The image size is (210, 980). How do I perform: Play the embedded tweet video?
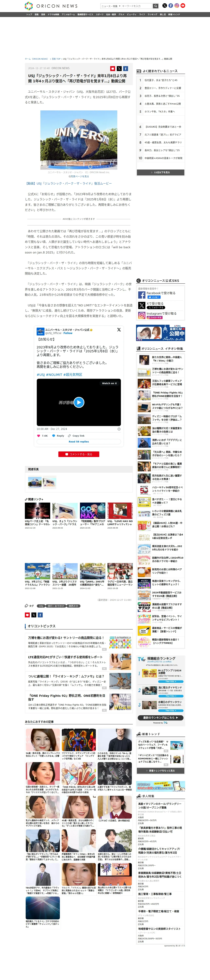(x=79, y=402)
